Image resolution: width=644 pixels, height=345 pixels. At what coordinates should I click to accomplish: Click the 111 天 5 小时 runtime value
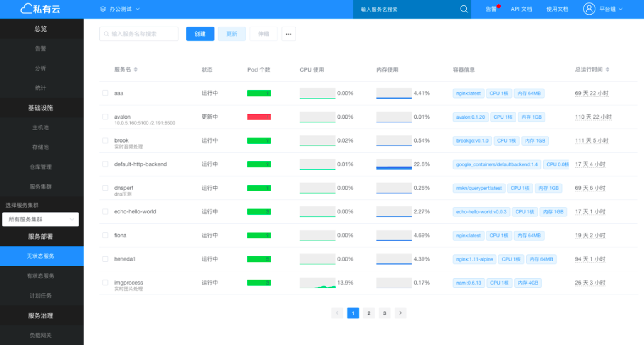pyautogui.click(x=592, y=141)
